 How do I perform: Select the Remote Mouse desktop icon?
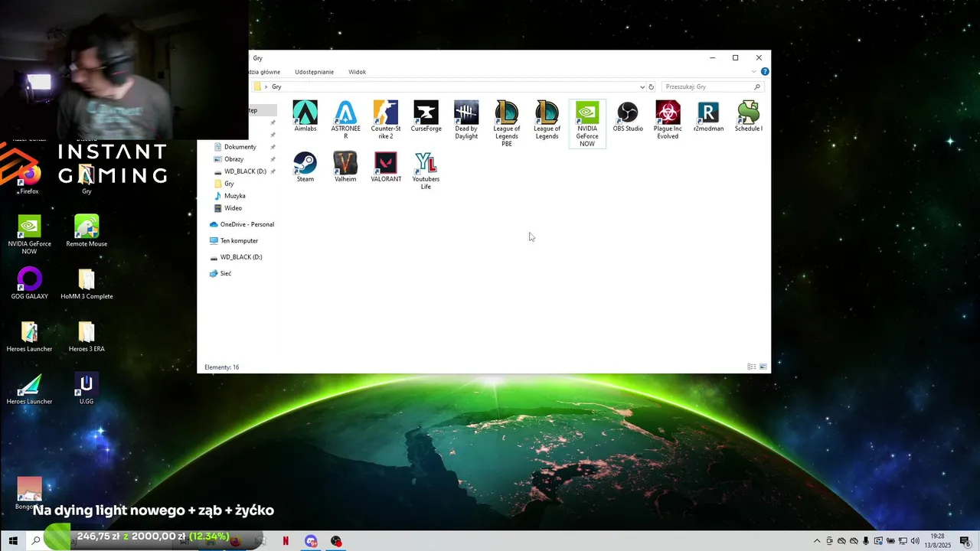point(87,230)
